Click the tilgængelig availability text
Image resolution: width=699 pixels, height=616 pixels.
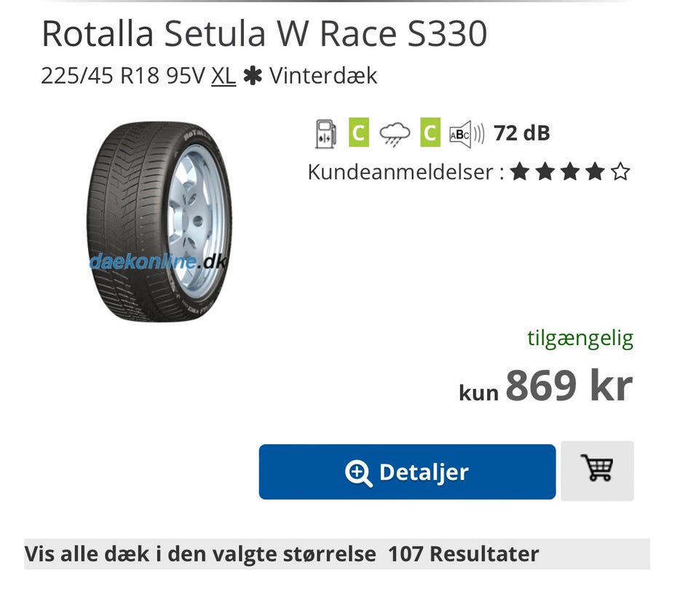(580, 339)
